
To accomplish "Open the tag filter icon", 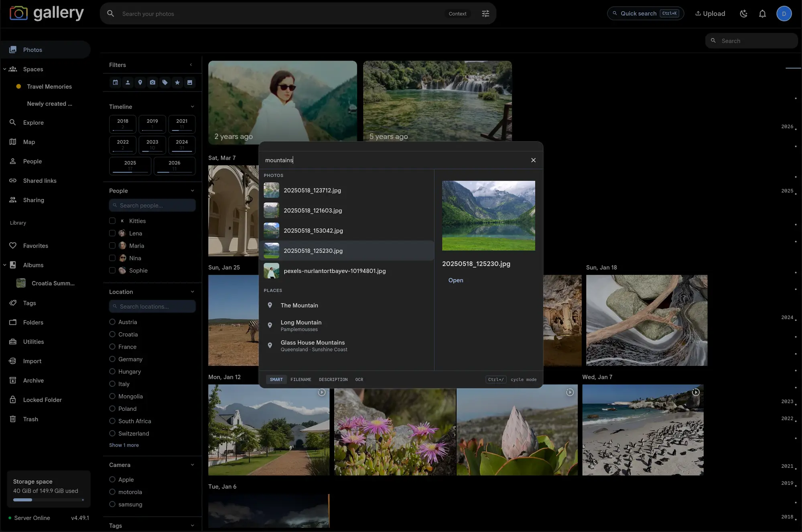I will (165, 82).
